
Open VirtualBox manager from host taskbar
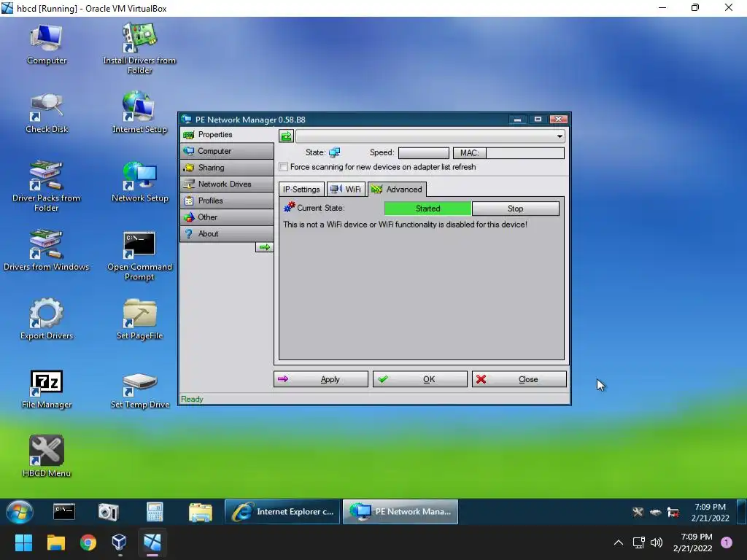pos(119,542)
